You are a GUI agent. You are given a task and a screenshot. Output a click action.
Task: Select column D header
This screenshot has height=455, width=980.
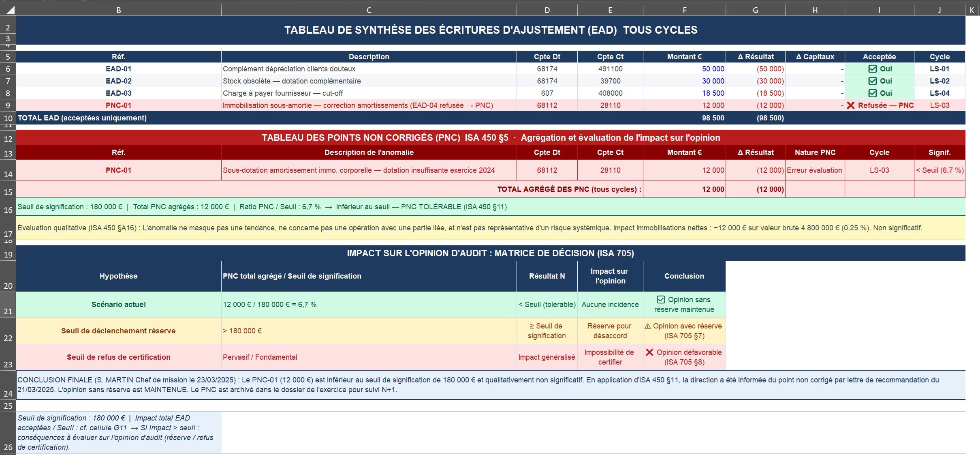pos(547,10)
